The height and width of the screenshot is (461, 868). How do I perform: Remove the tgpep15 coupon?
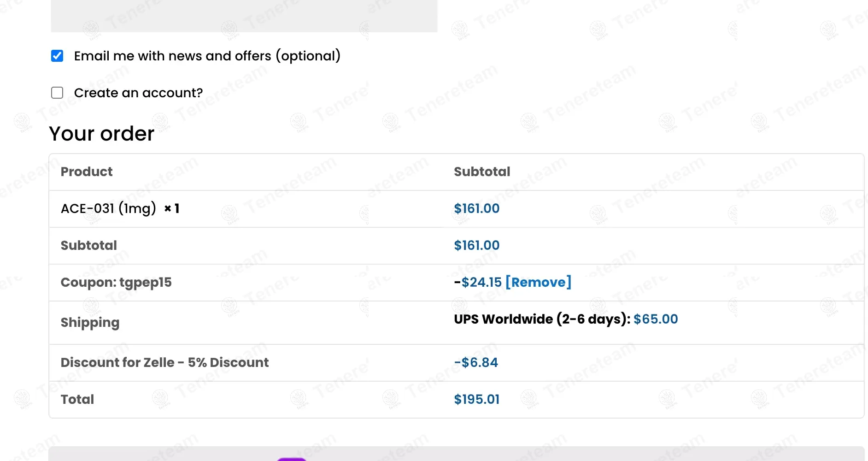point(538,282)
